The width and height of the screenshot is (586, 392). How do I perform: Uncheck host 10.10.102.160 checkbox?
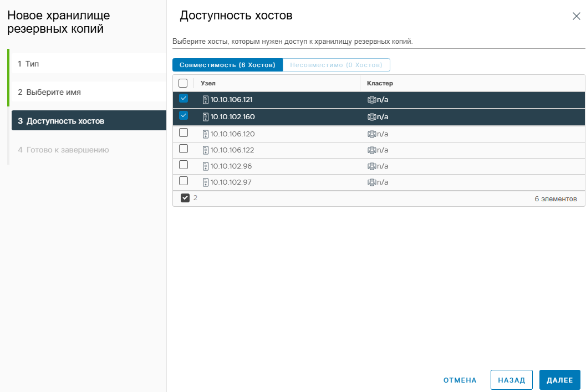tap(184, 116)
